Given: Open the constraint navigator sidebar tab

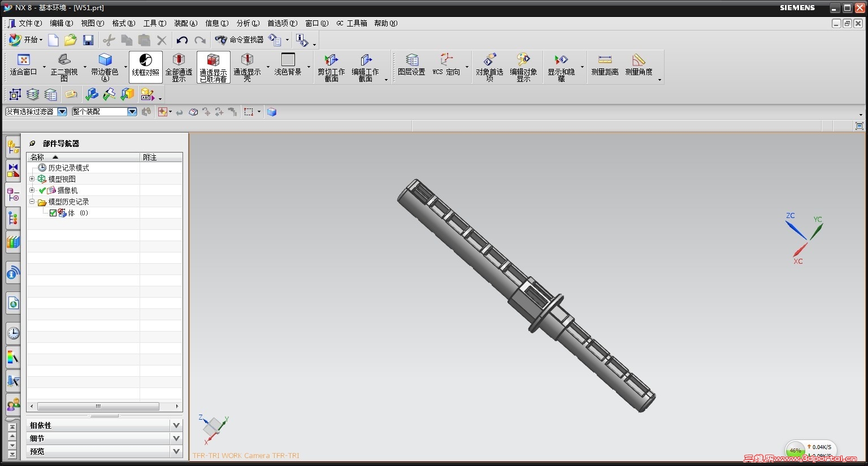Looking at the screenshot, I should tap(13, 171).
